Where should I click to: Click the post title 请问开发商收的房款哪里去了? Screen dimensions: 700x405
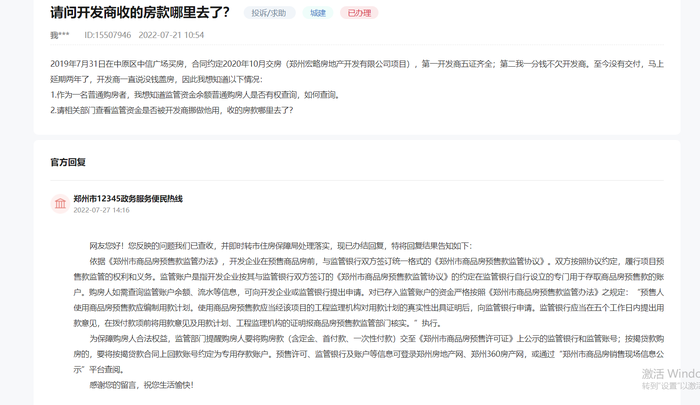[140, 13]
